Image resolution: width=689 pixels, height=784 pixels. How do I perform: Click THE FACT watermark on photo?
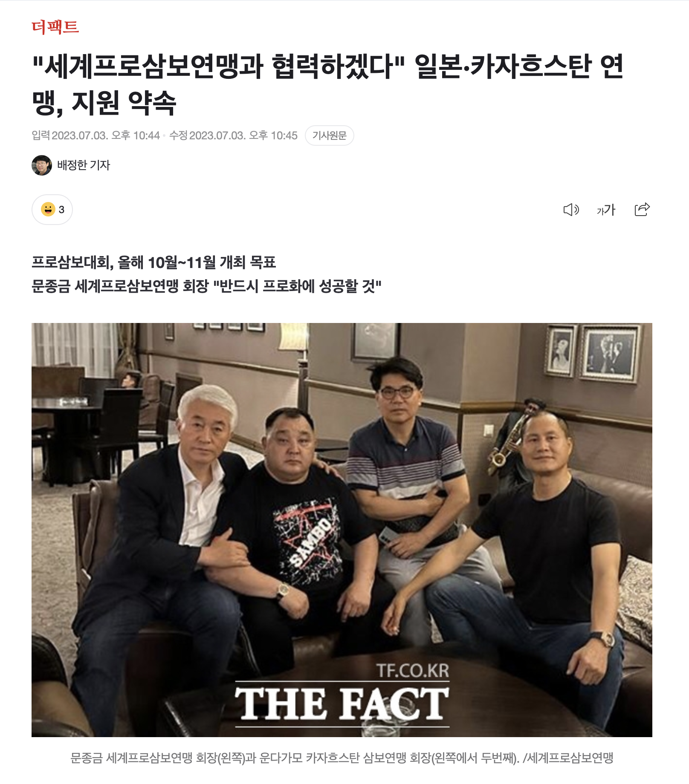pos(342,704)
